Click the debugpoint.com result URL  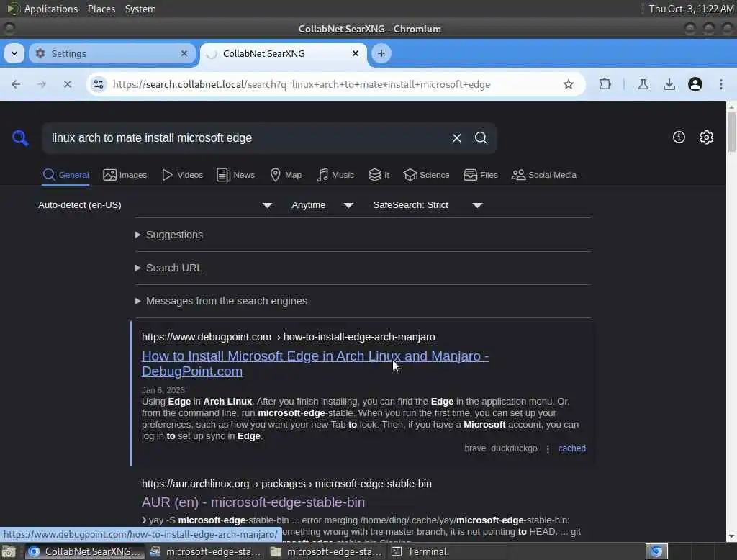[288, 337]
